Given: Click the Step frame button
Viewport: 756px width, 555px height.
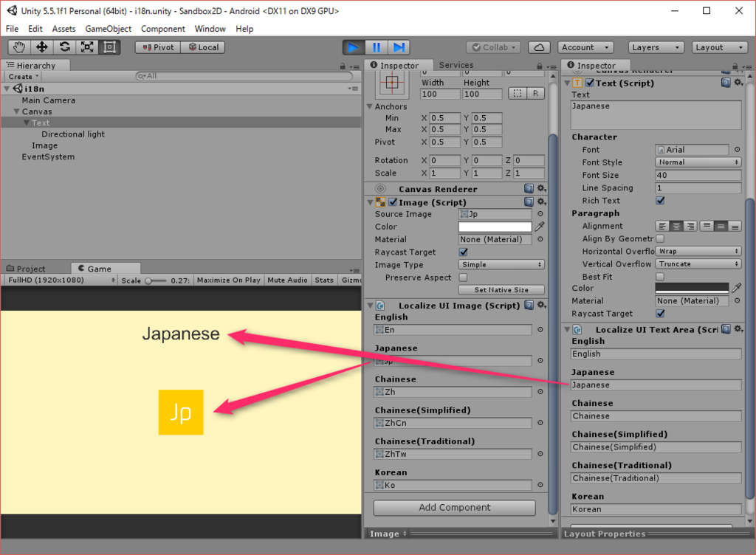Looking at the screenshot, I should pyautogui.click(x=399, y=47).
